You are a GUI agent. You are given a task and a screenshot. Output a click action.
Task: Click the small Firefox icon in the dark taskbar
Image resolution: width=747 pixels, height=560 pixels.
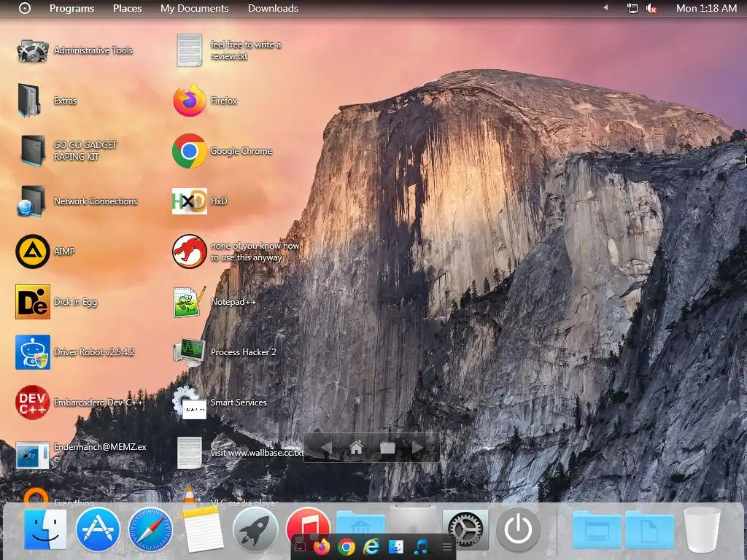[x=322, y=547]
